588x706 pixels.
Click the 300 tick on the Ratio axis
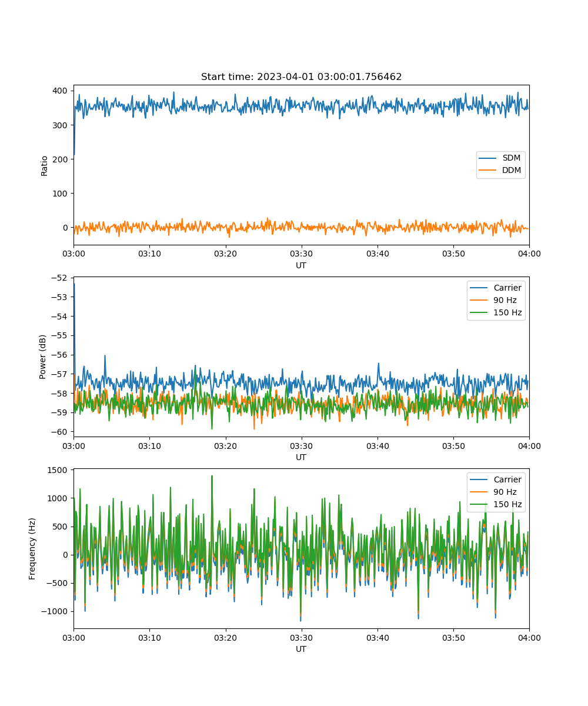tap(61, 125)
